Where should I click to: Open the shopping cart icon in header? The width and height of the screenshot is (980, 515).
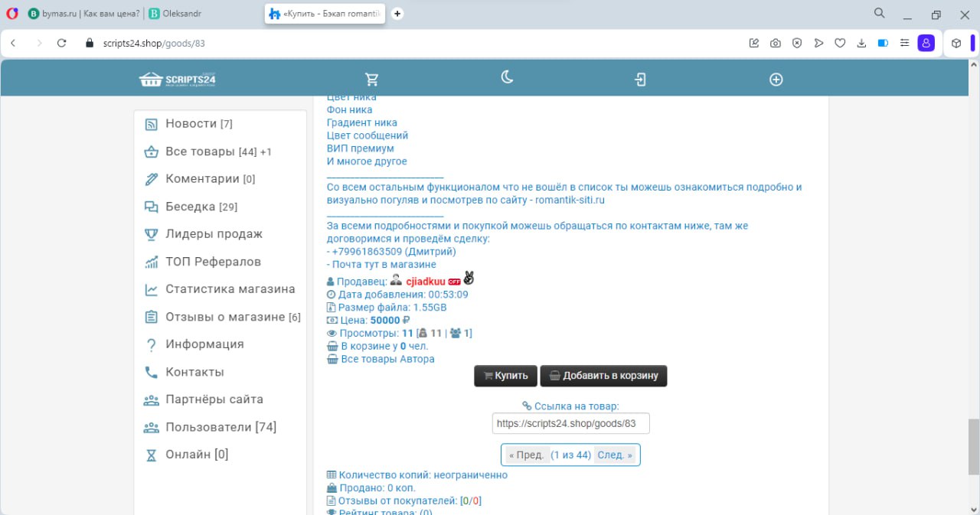372,80
